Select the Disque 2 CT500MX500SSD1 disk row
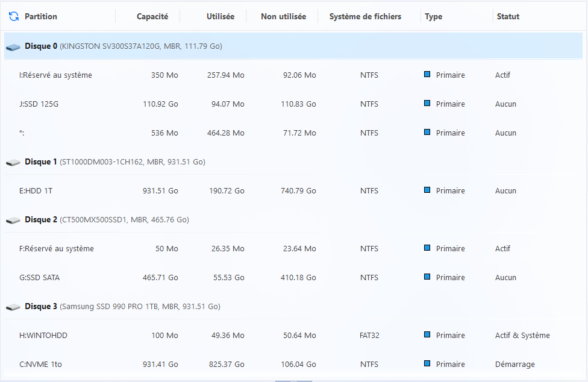The height and width of the screenshot is (382, 588). click(293, 220)
